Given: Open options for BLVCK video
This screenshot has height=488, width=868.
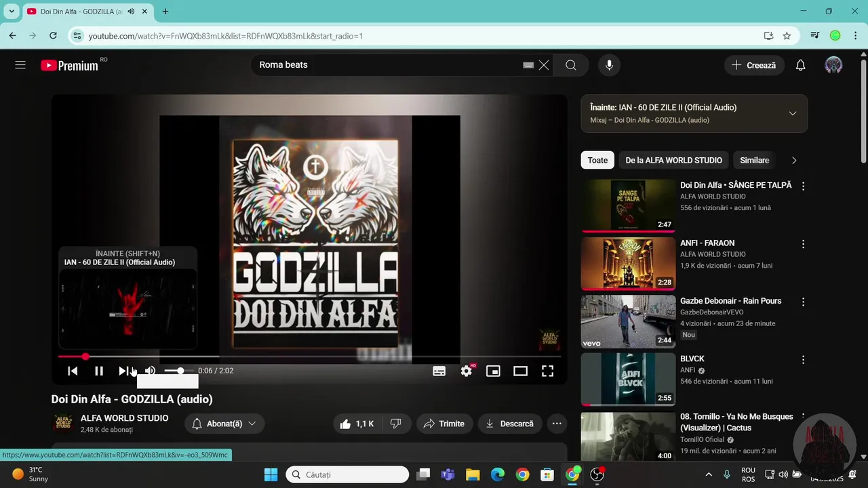Looking at the screenshot, I should [803, 359].
